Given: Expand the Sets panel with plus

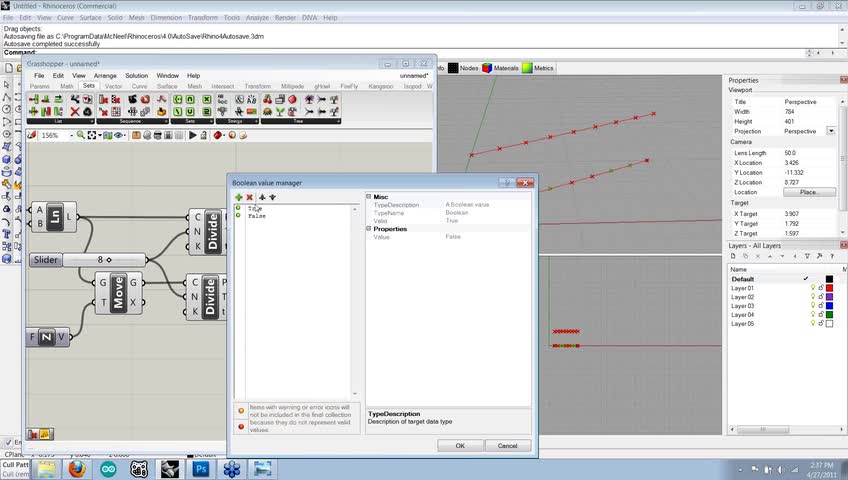Looking at the screenshot, I should point(210,121).
